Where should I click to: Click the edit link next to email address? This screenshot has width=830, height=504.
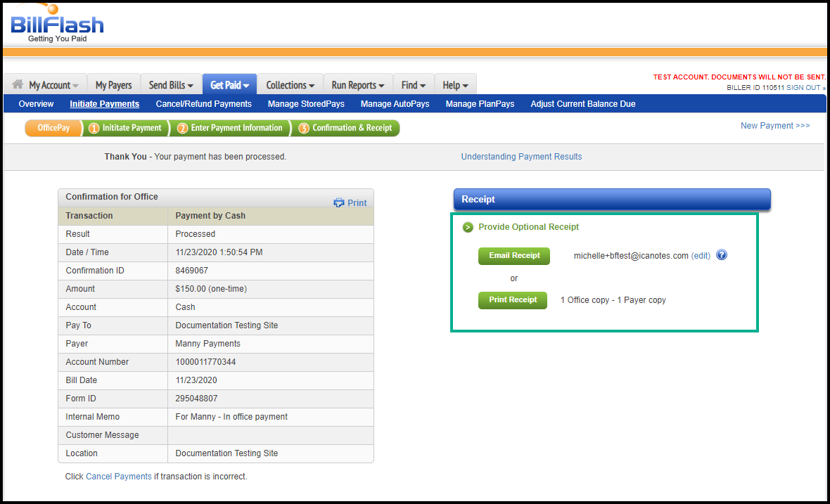point(701,256)
